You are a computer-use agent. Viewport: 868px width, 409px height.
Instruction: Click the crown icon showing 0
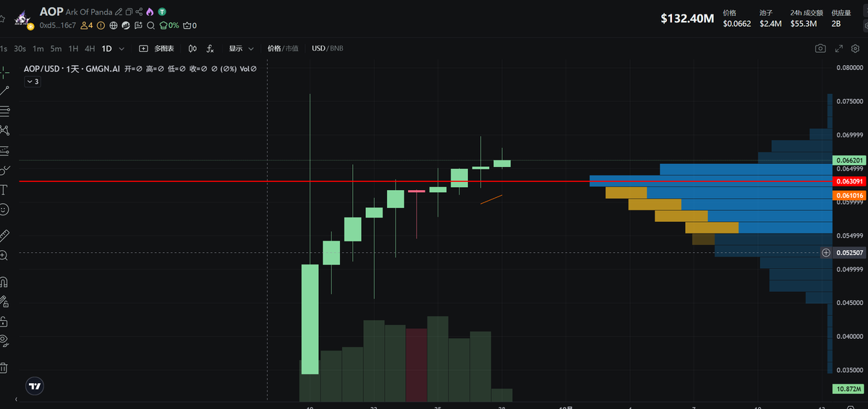[190, 25]
